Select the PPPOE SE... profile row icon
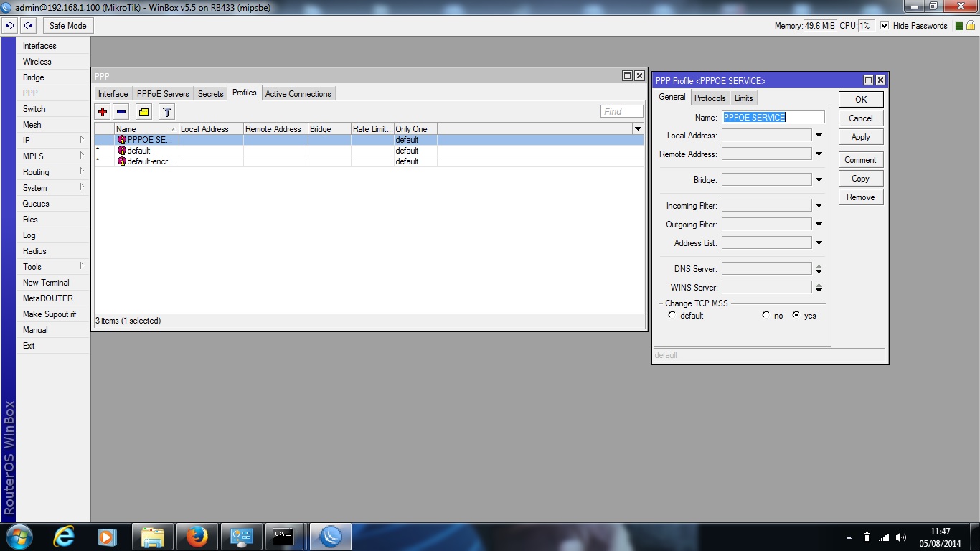 (122, 140)
